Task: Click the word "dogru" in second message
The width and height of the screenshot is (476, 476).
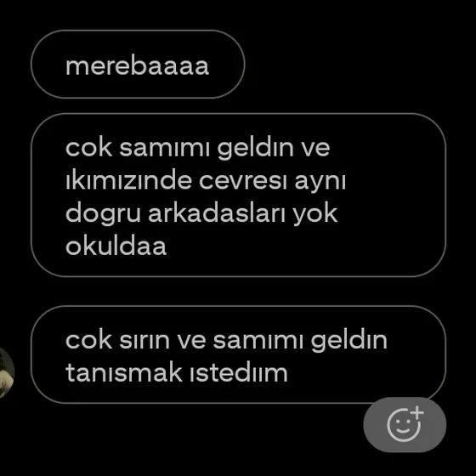Action: click(x=103, y=213)
